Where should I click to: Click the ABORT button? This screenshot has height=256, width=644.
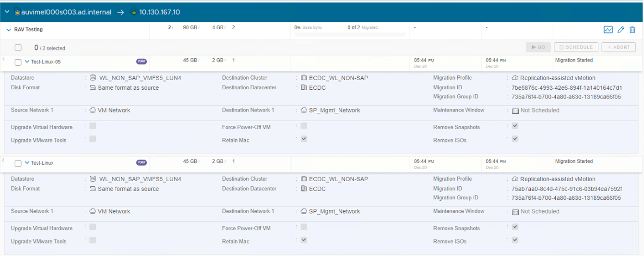coord(619,47)
